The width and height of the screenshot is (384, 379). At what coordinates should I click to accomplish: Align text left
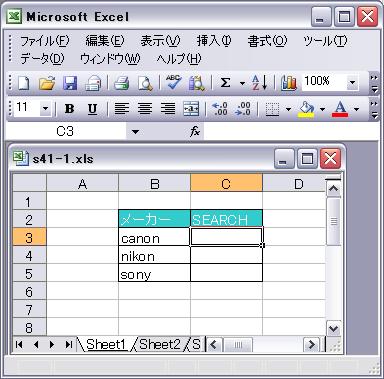point(122,109)
